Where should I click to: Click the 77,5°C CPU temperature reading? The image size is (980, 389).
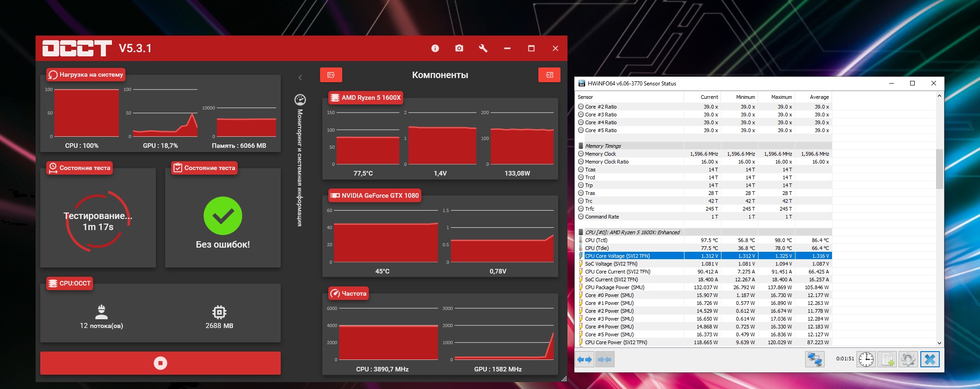(x=363, y=173)
